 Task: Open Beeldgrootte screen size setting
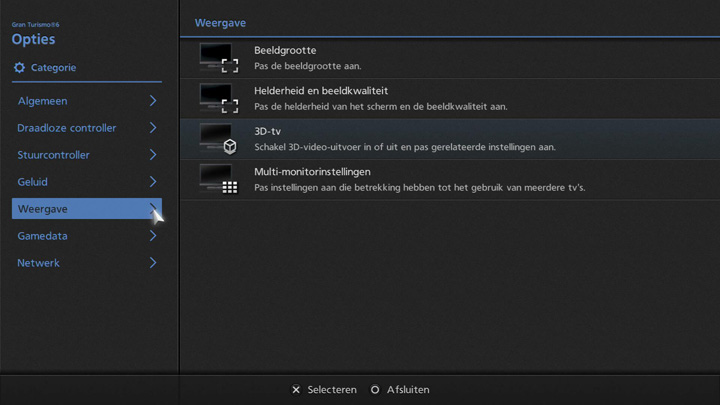point(285,51)
